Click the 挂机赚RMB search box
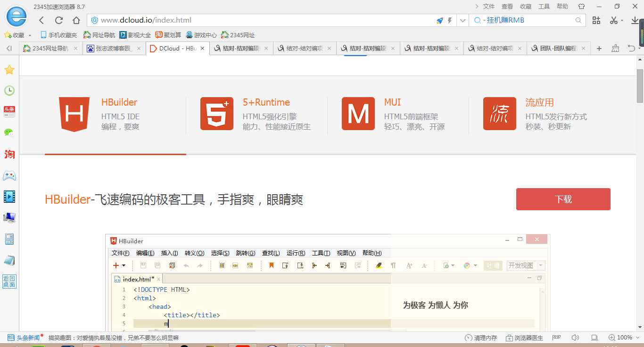 [x=528, y=20]
